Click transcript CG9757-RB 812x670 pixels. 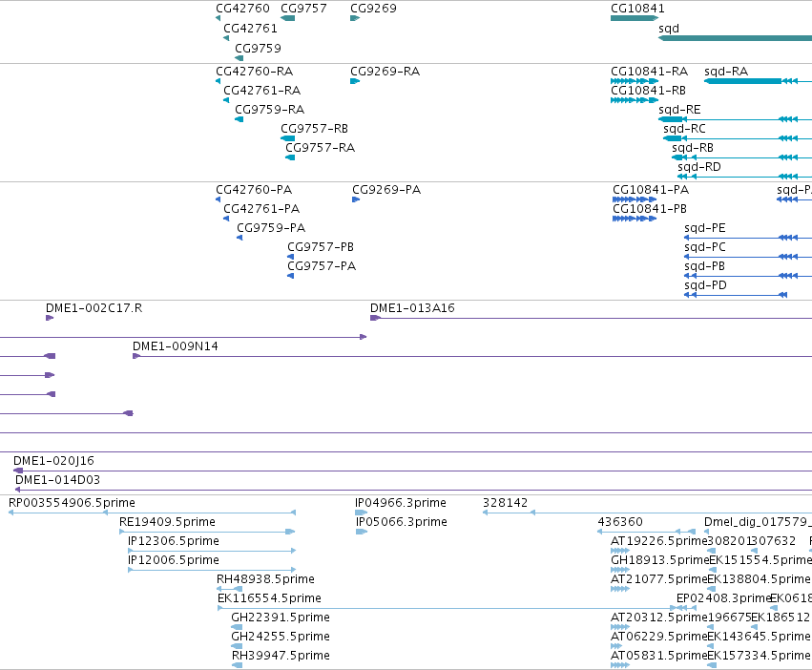tap(314, 129)
